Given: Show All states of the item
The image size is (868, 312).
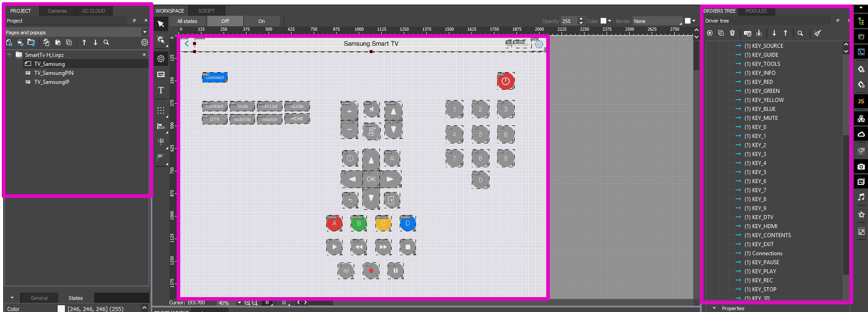Looking at the screenshot, I should 187,21.
